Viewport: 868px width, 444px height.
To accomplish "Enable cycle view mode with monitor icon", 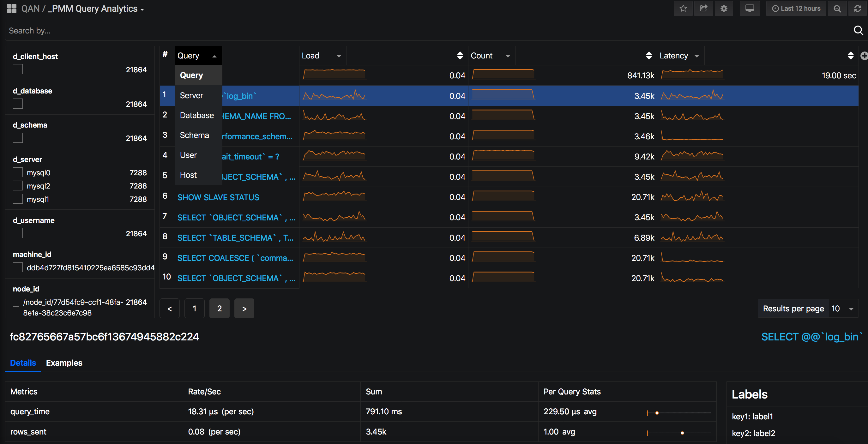I will (750, 9).
